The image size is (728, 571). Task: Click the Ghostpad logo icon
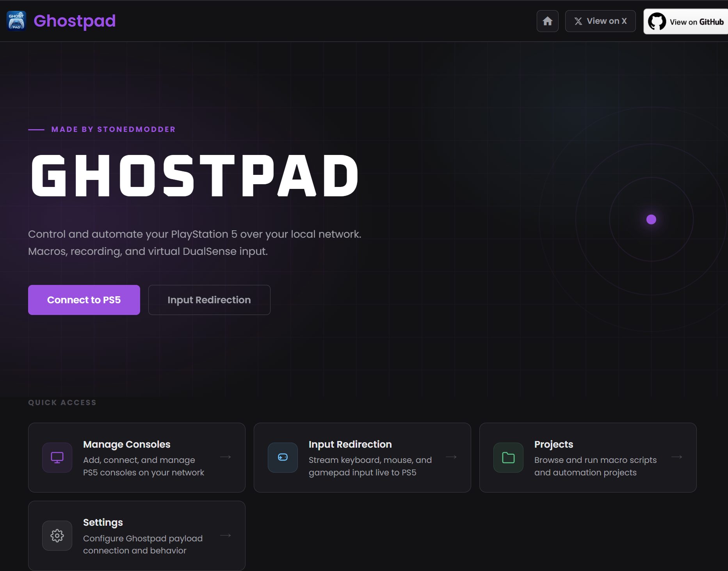coord(16,21)
